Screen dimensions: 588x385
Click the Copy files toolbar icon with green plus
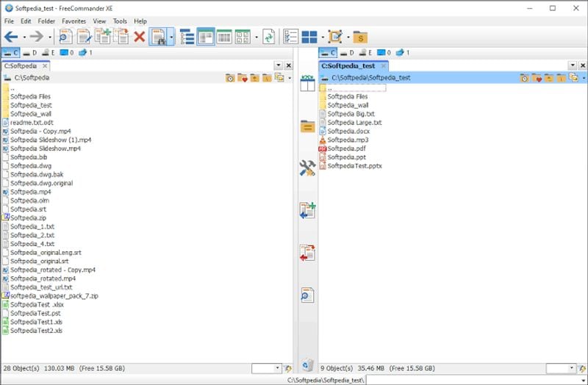[102, 36]
